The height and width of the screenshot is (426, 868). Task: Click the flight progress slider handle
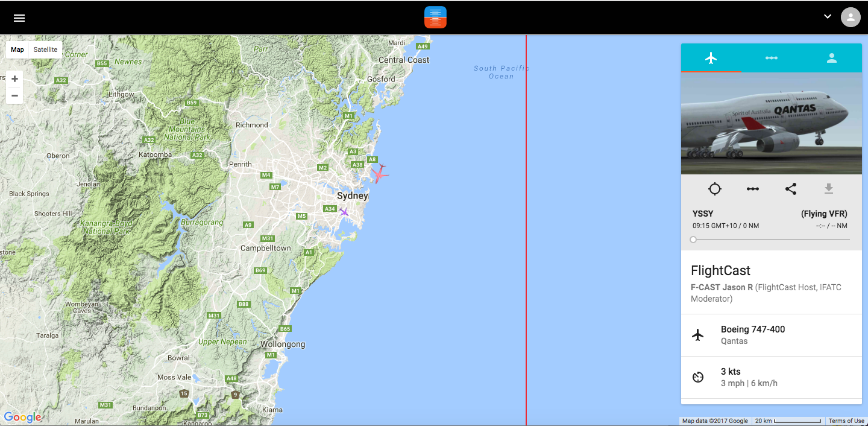(x=693, y=240)
